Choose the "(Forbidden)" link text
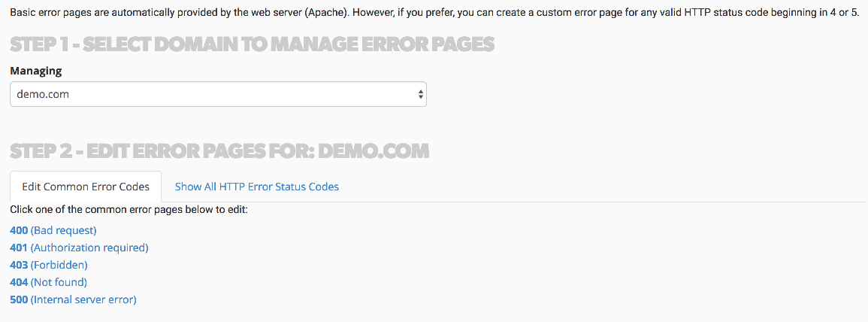Image resolution: width=868 pixels, height=322 pixels. (x=59, y=265)
